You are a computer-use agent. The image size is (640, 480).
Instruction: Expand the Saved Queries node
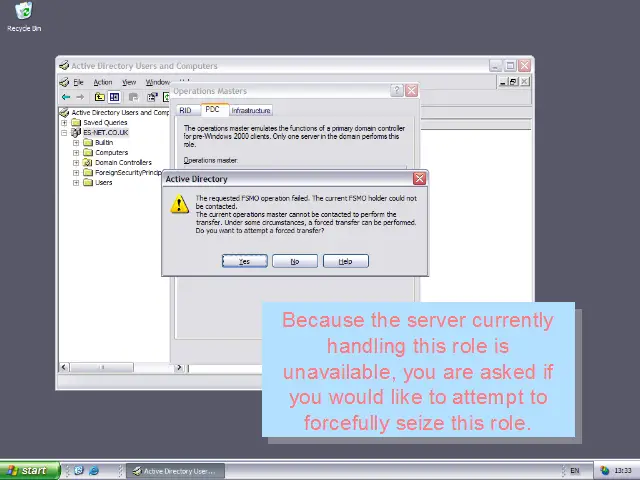point(64,122)
